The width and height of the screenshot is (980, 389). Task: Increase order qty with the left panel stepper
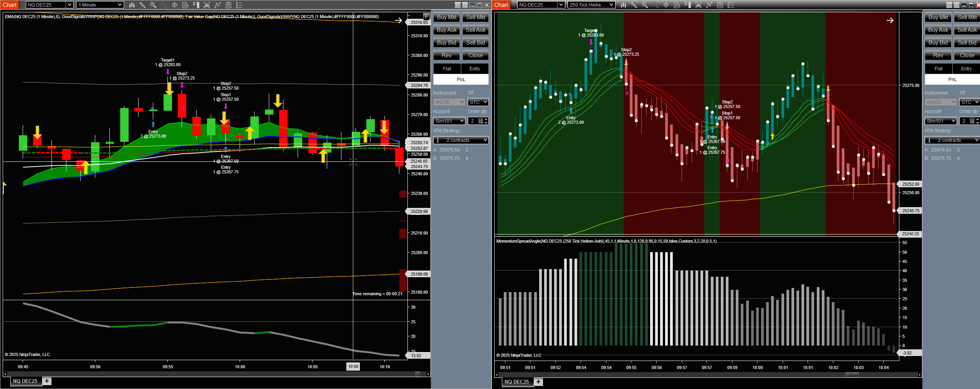pos(486,120)
